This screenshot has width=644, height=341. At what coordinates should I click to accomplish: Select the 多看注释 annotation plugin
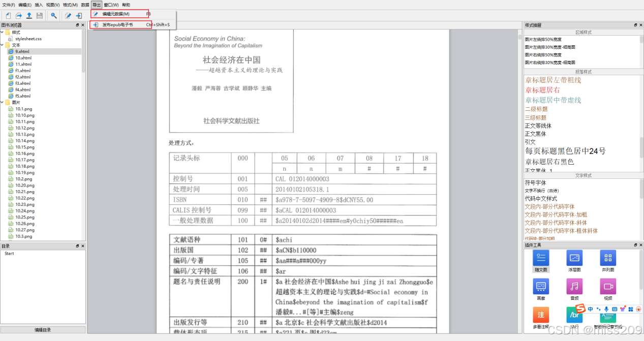click(x=541, y=318)
